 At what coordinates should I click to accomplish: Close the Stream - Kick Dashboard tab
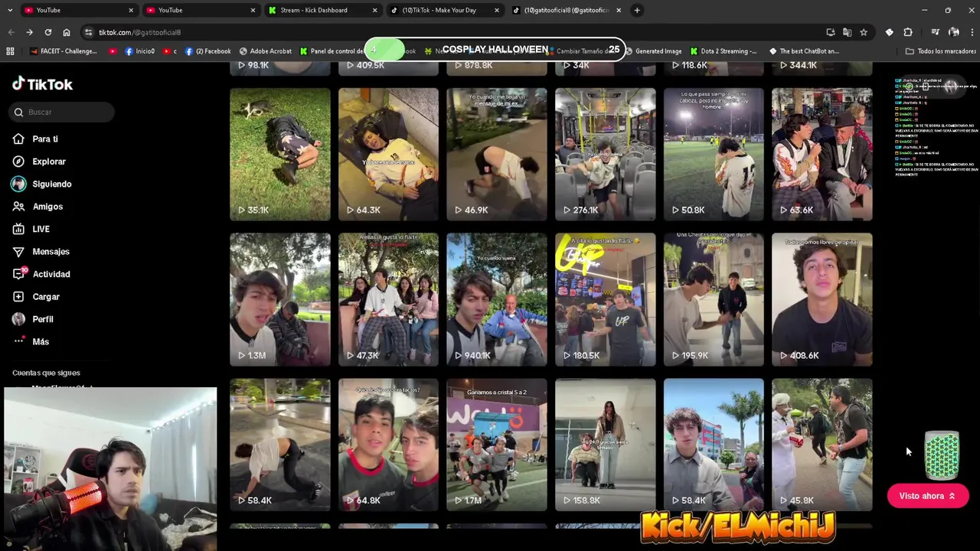[x=374, y=10]
